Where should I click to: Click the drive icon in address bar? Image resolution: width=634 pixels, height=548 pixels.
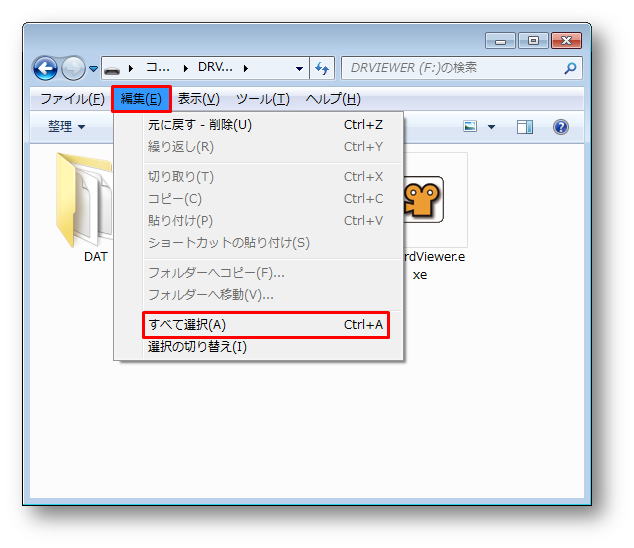pyautogui.click(x=112, y=70)
